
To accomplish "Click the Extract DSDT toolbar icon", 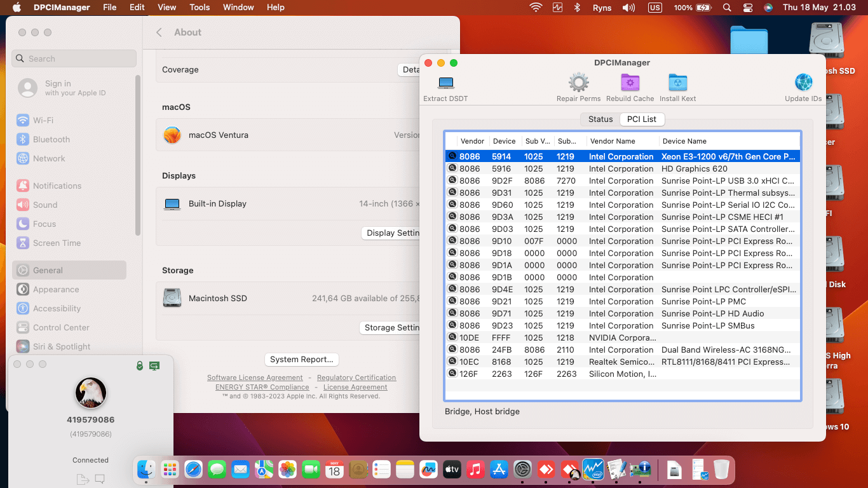I will 446,83.
